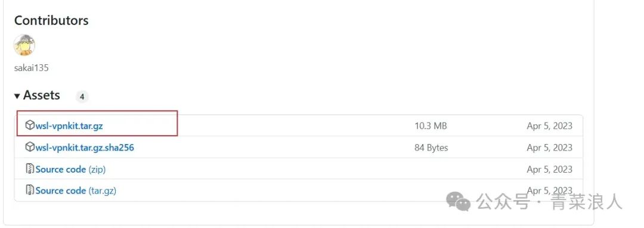Screen dimensions: 644x228
Task: Click the Assets heading
Action: pos(42,96)
